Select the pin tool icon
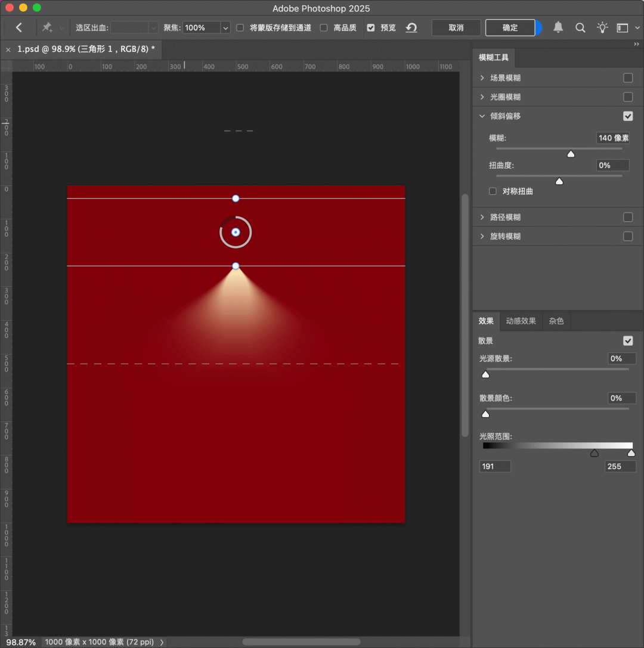This screenshot has width=644, height=648. [x=47, y=27]
